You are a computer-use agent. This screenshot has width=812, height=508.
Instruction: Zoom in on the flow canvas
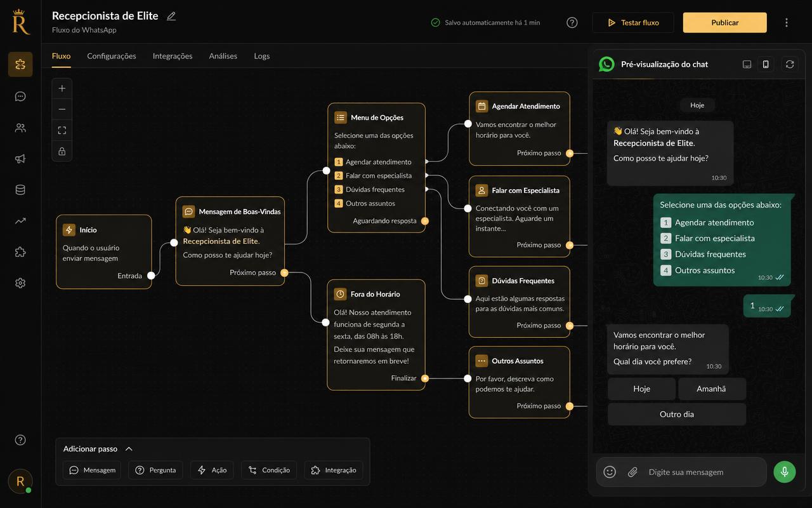(x=62, y=88)
